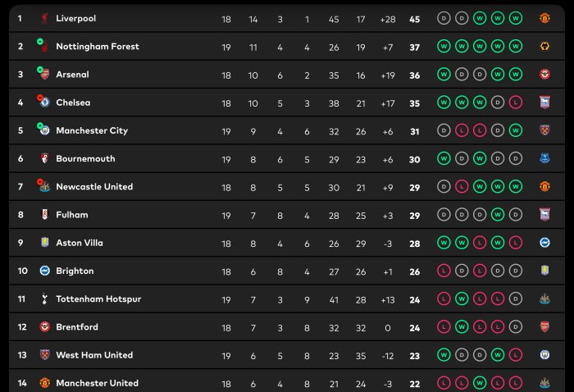Click Brentford's win form indicator
574x392 pixels.
(x=462, y=327)
